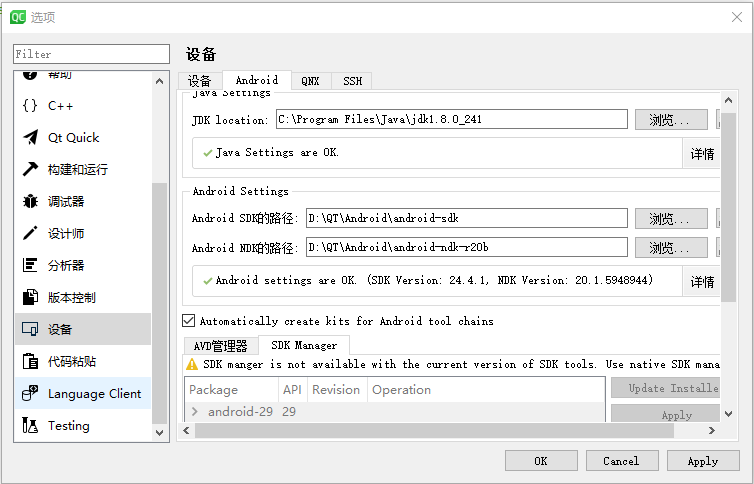The image size is (754, 484).
Task: Click the 设备 devices monitor icon
Action: coord(30,329)
